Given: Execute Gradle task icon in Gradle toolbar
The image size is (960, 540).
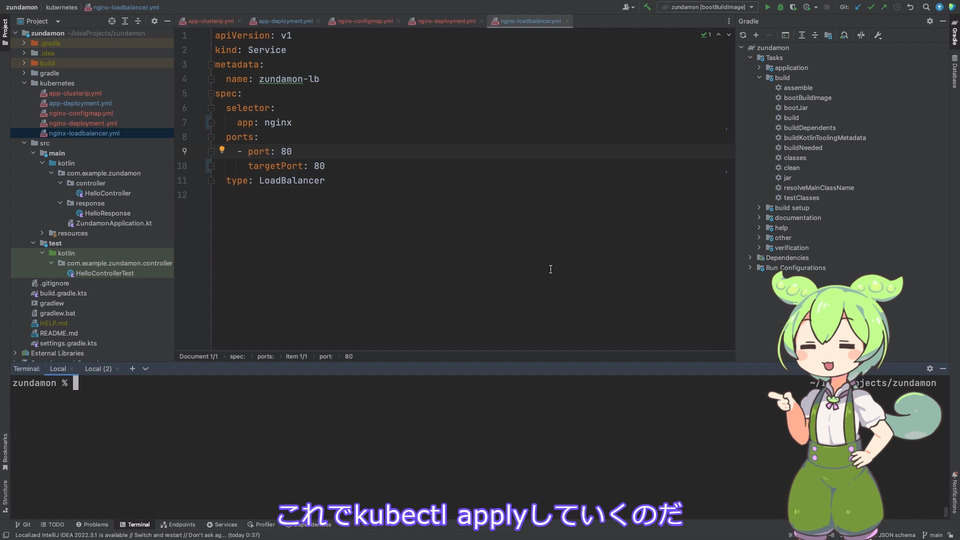Looking at the screenshot, I should pyautogui.click(x=786, y=36).
